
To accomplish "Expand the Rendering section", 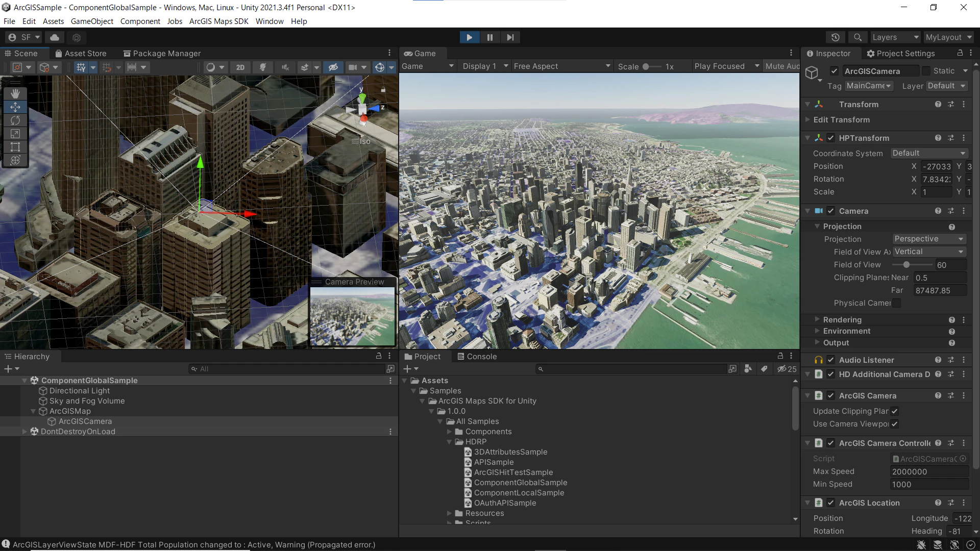I will click(x=842, y=320).
